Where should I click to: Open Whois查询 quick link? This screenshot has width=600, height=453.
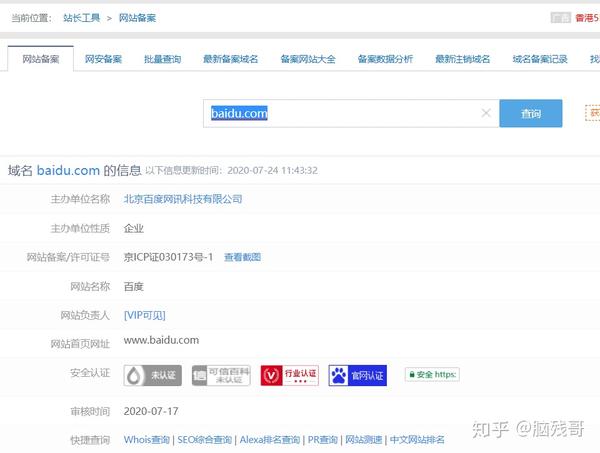click(147, 440)
